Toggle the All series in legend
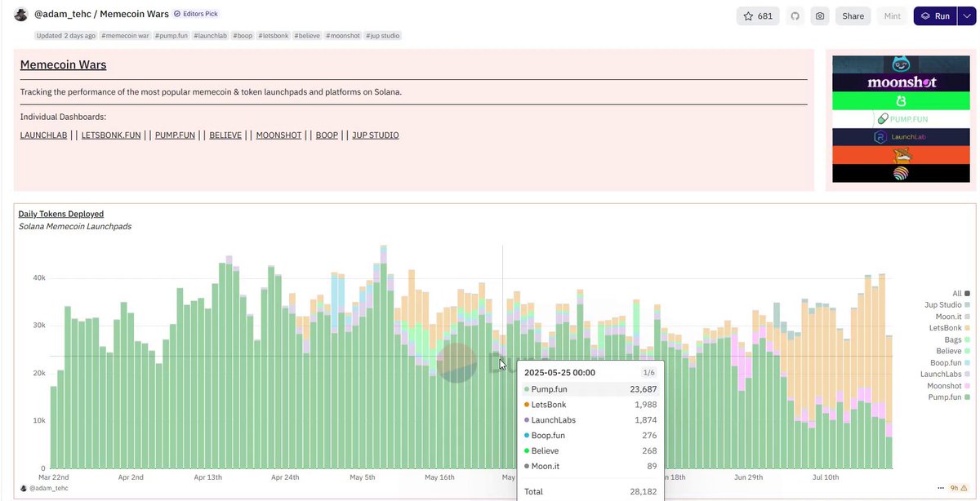The image size is (980, 501). tap(961, 293)
